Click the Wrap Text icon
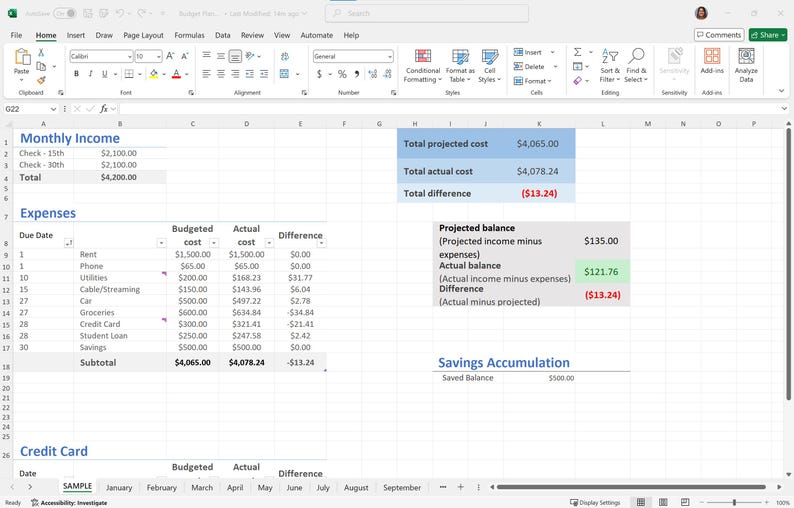The image size is (794, 508). 285,56
